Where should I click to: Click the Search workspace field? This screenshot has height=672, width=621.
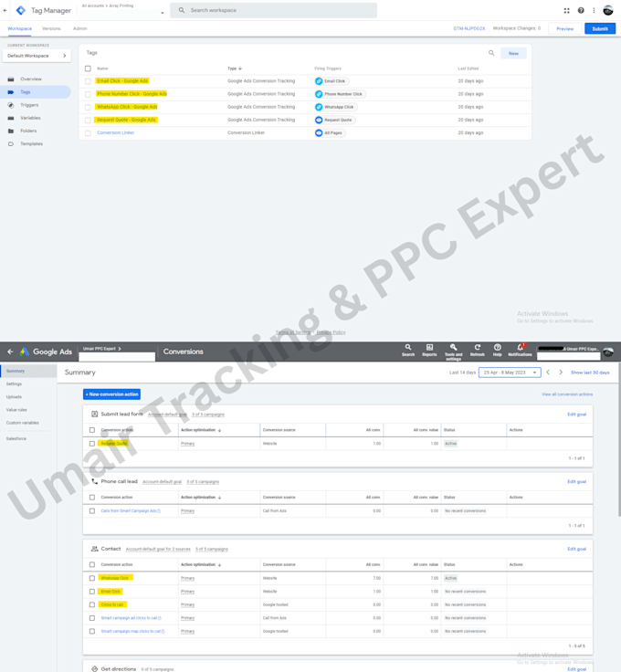pyautogui.click(x=273, y=10)
